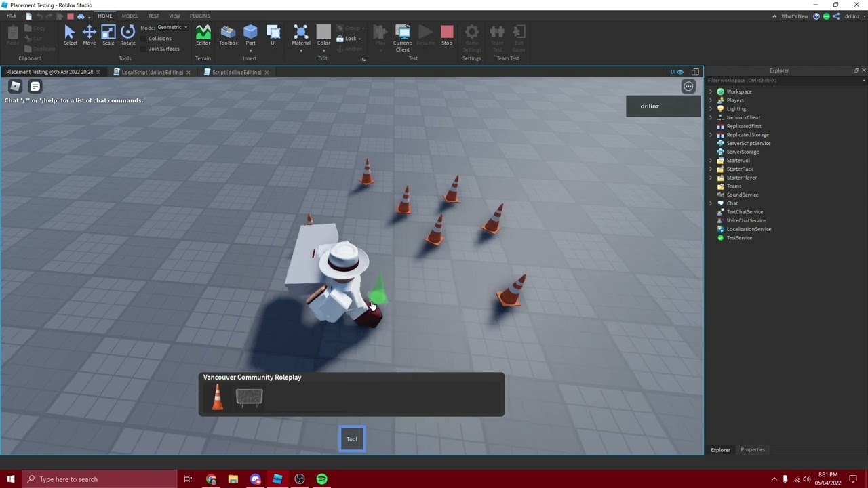Viewport: 868px width, 488px height.
Task: Open the three-dot menu in game viewport
Action: click(x=688, y=86)
